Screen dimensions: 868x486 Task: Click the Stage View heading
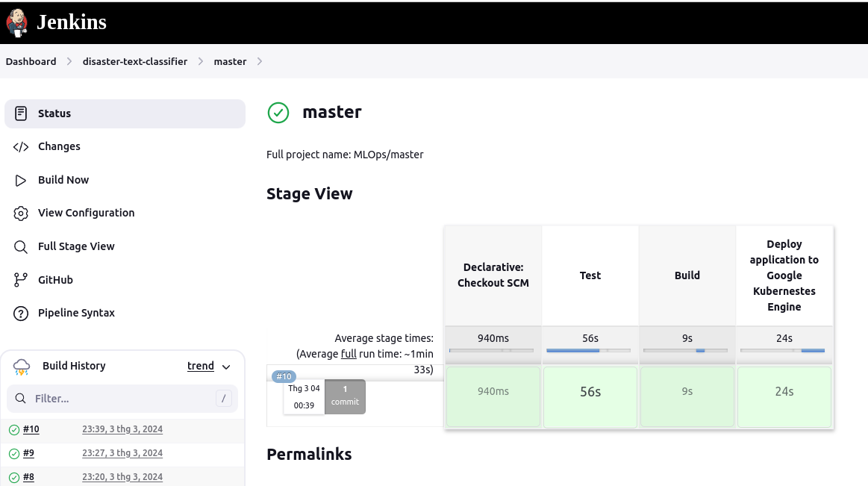310,194
